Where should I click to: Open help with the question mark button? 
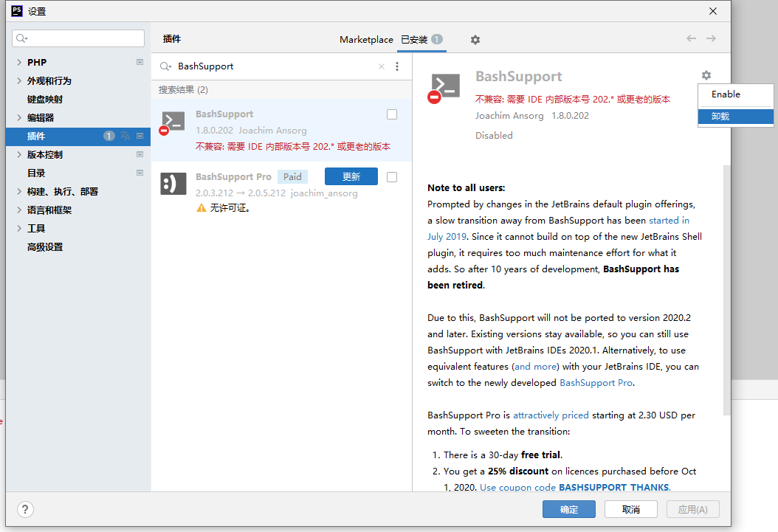coord(25,509)
